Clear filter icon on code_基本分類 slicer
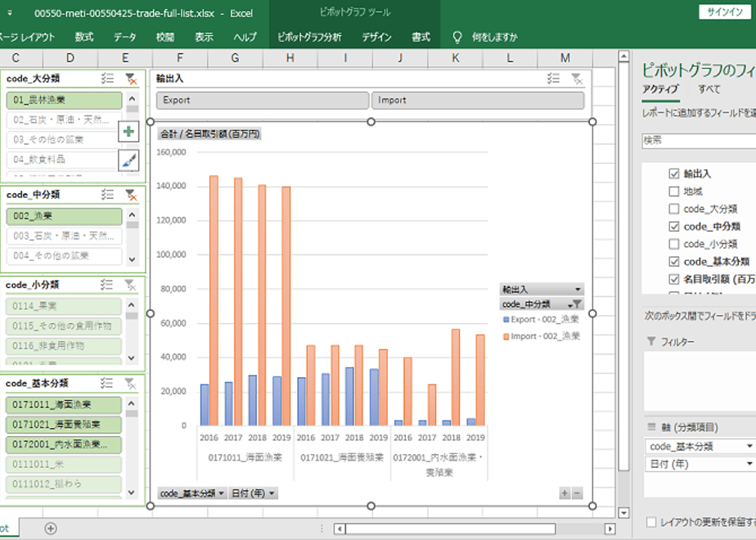The width and height of the screenshot is (756, 540). [x=130, y=383]
